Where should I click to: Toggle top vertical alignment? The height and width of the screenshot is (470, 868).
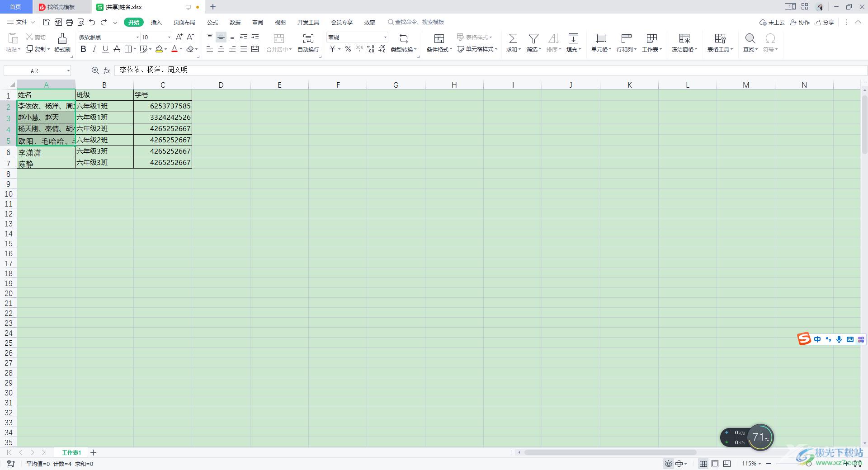[210, 37]
